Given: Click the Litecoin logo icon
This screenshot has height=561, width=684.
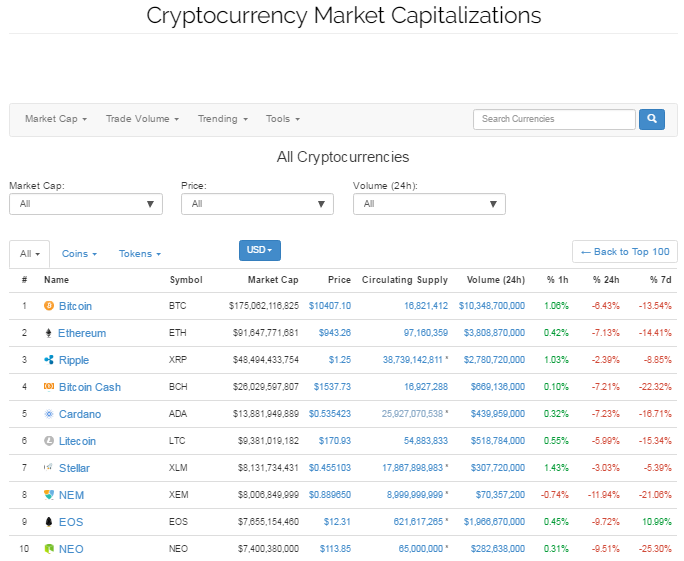Looking at the screenshot, I should [x=49, y=441].
